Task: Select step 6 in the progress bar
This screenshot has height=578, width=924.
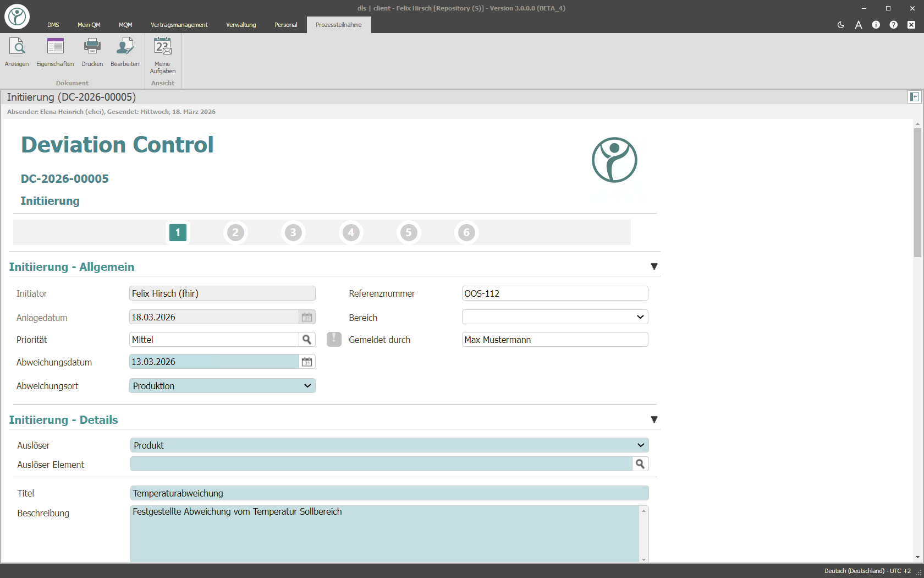Action: [x=466, y=232]
